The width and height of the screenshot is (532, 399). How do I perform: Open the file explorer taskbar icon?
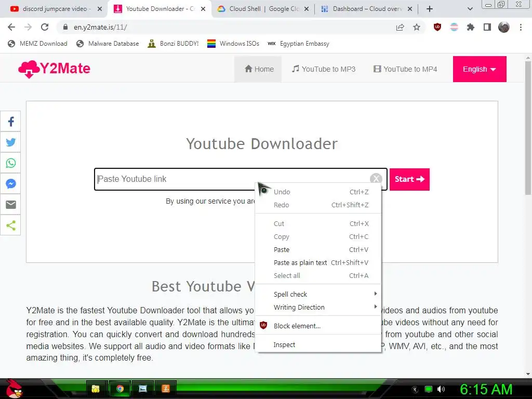coord(96,389)
